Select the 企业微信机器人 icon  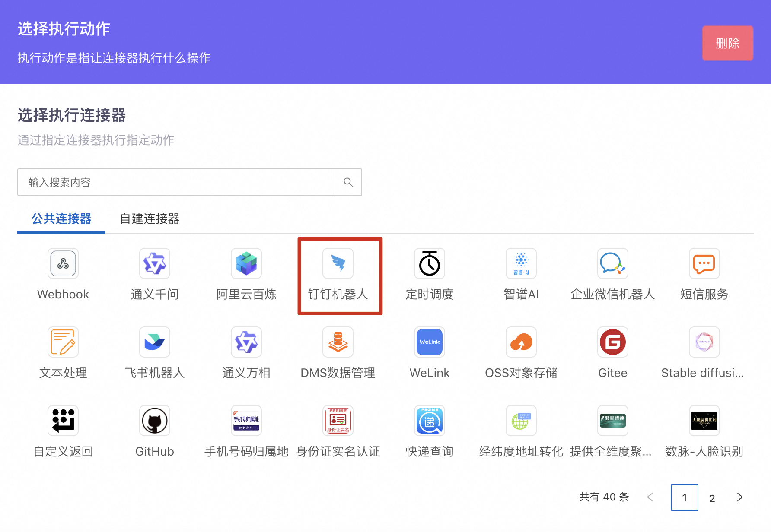click(613, 263)
